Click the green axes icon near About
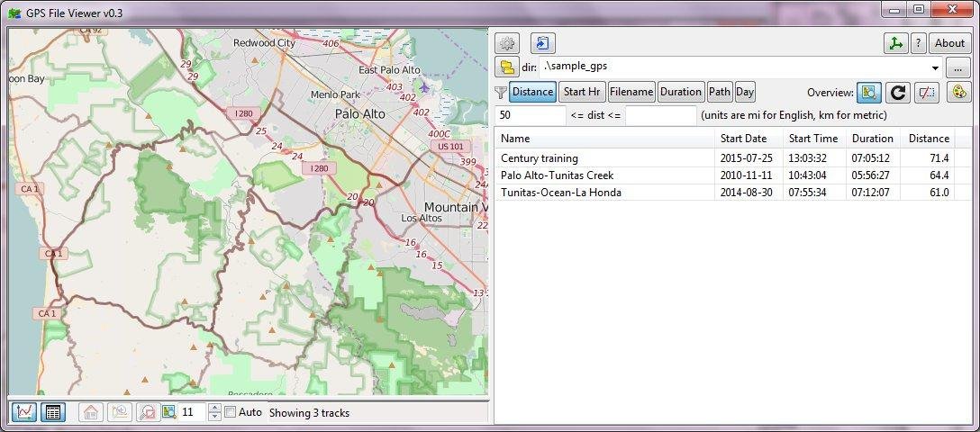Image resolution: width=980 pixels, height=432 pixels. 896,44
